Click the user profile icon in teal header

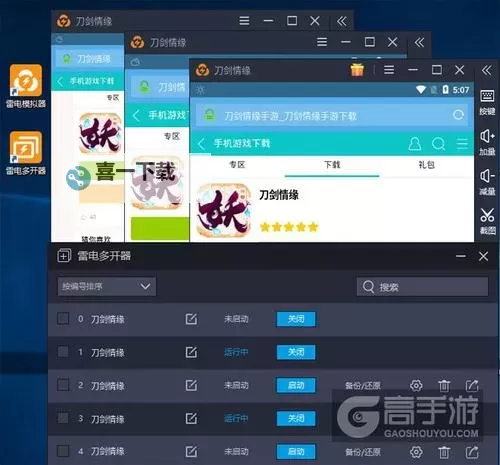415,144
